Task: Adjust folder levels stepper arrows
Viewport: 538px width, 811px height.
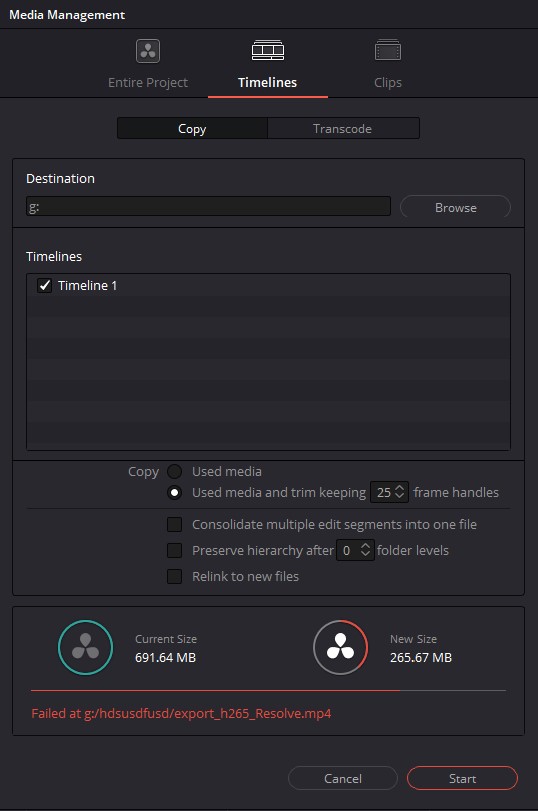Action: (x=365, y=550)
